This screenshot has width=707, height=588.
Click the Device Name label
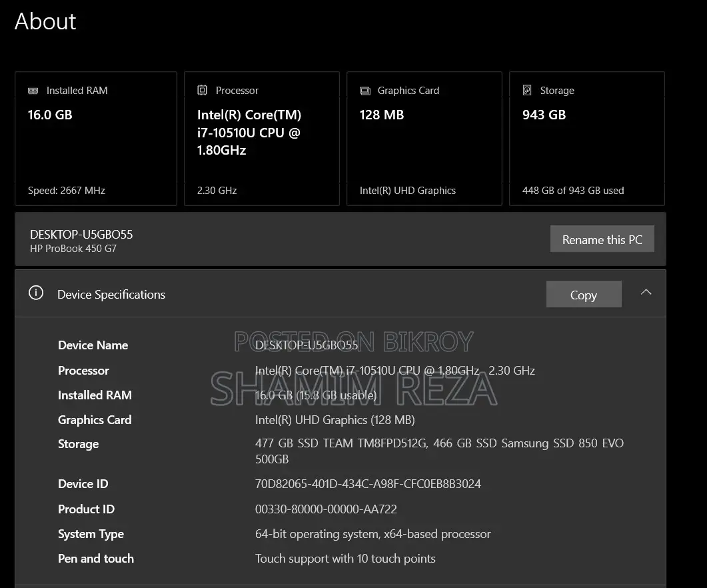(93, 345)
